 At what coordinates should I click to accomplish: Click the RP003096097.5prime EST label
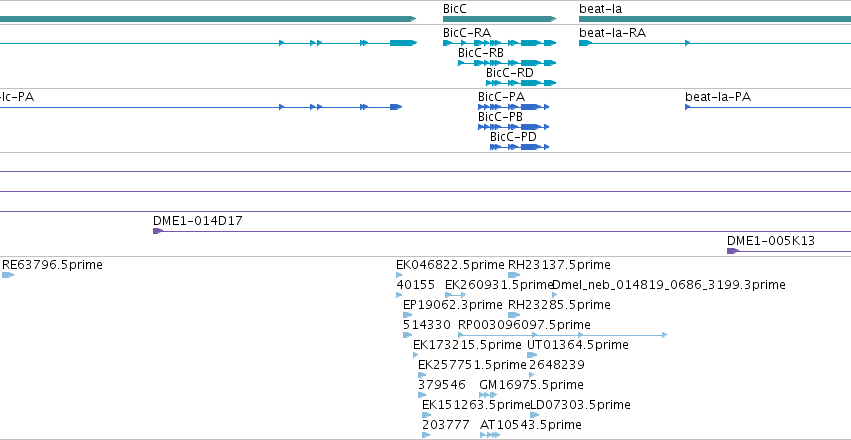coord(524,325)
